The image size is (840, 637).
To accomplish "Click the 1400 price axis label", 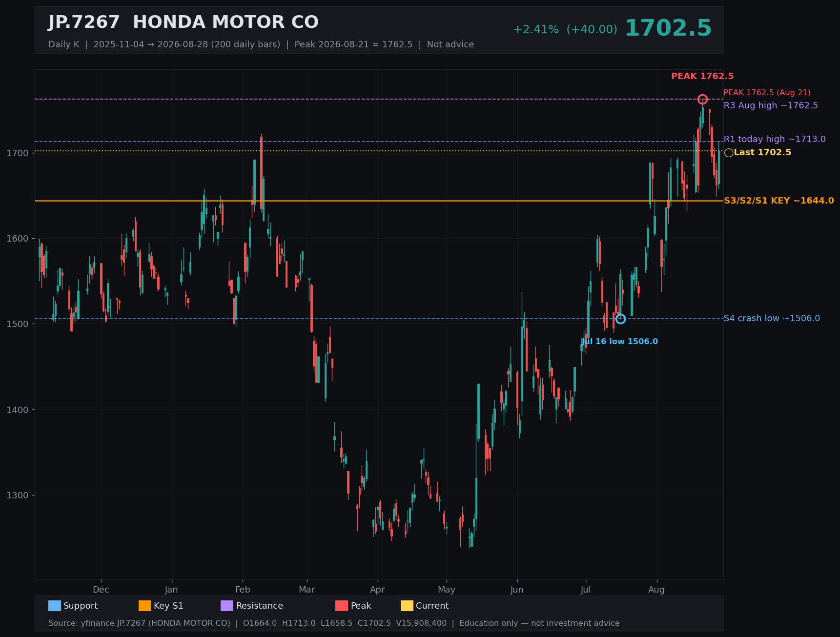I will point(18,410).
